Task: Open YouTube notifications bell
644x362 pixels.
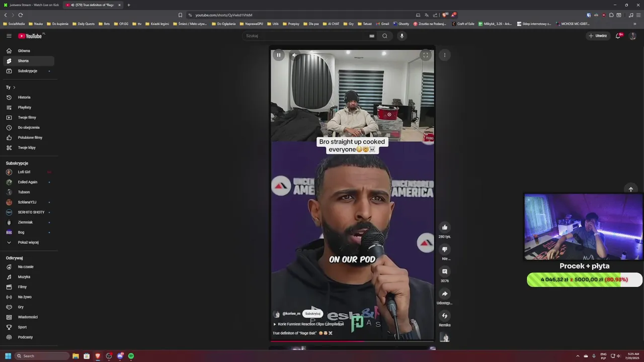Action: [x=618, y=36]
